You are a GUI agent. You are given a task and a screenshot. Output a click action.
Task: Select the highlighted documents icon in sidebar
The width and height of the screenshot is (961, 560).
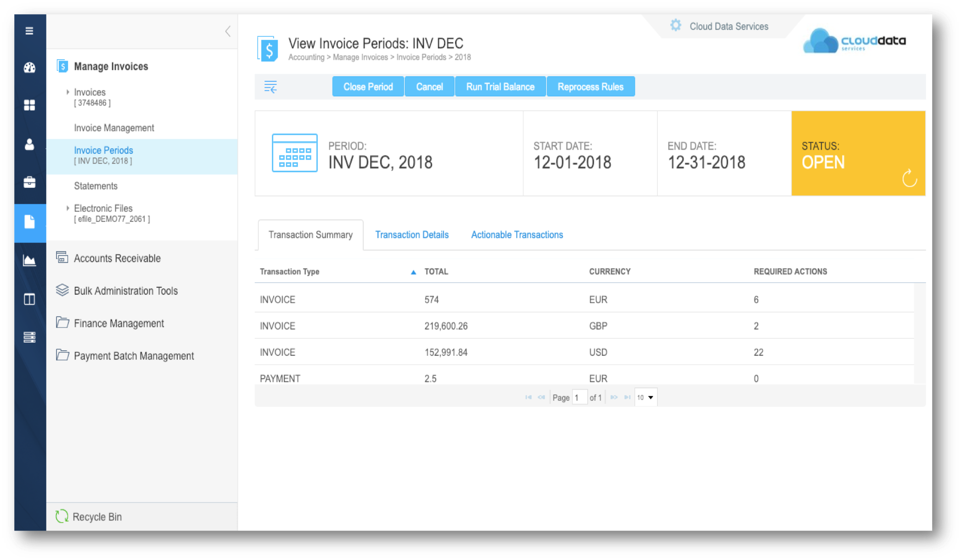pos(29,222)
